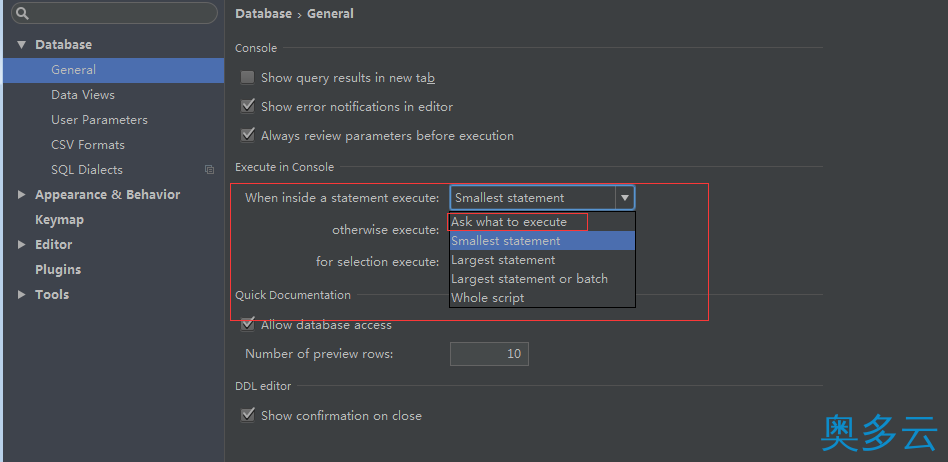Click the statement execute dropdown arrow
948x462 pixels.
tap(625, 198)
